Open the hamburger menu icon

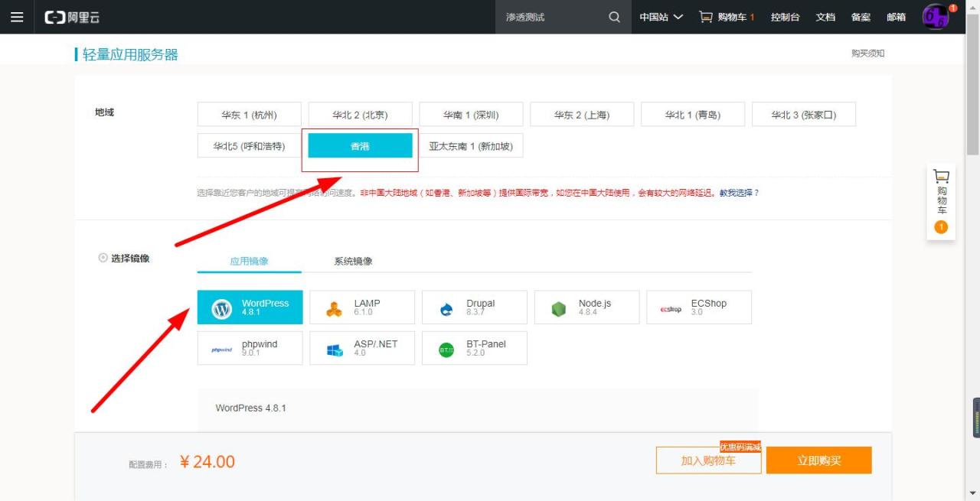(17, 17)
